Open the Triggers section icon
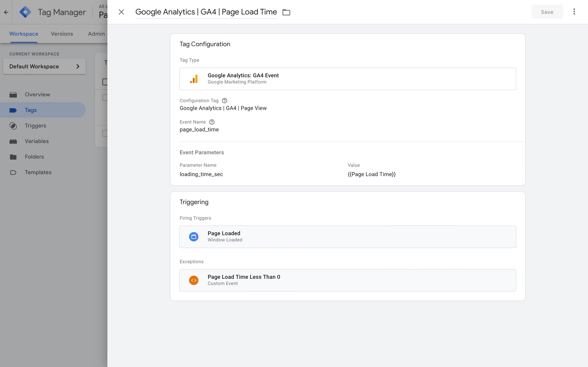Screen dimensions: 588x367 (13, 126)
